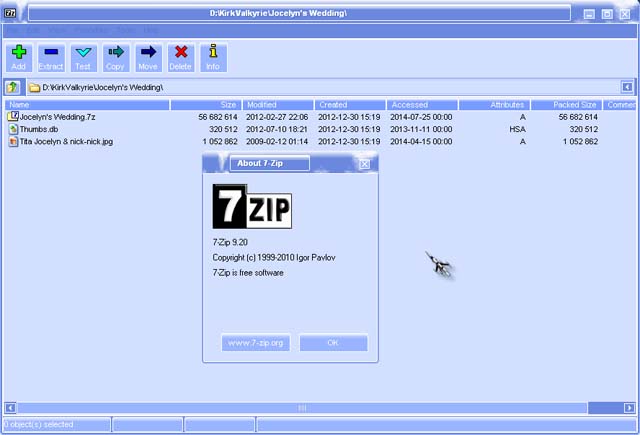
Task: Click the horizontal scrollbar left arrow
Action: pos(11,408)
